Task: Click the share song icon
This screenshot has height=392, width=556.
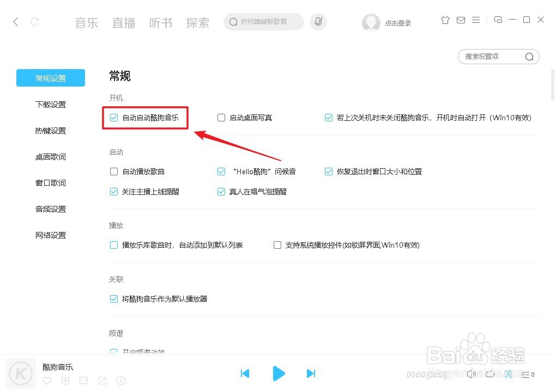Action: pos(102,381)
